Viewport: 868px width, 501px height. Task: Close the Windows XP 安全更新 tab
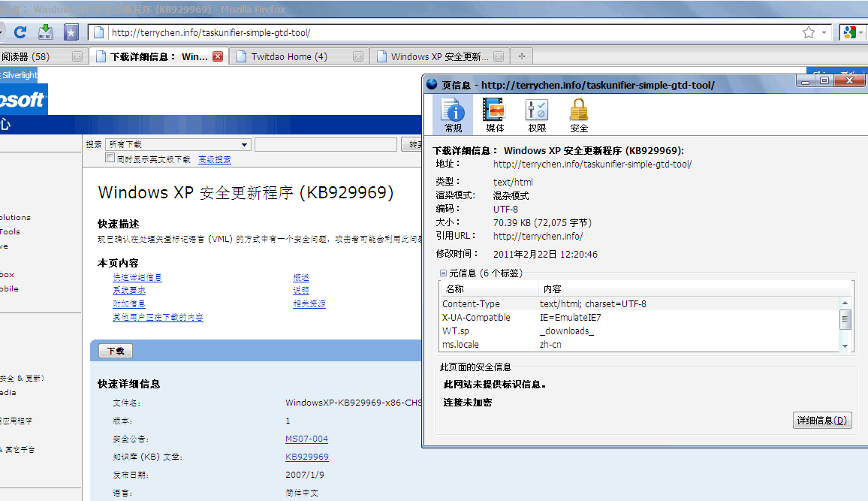pyautogui.click(x=499, y=56)
